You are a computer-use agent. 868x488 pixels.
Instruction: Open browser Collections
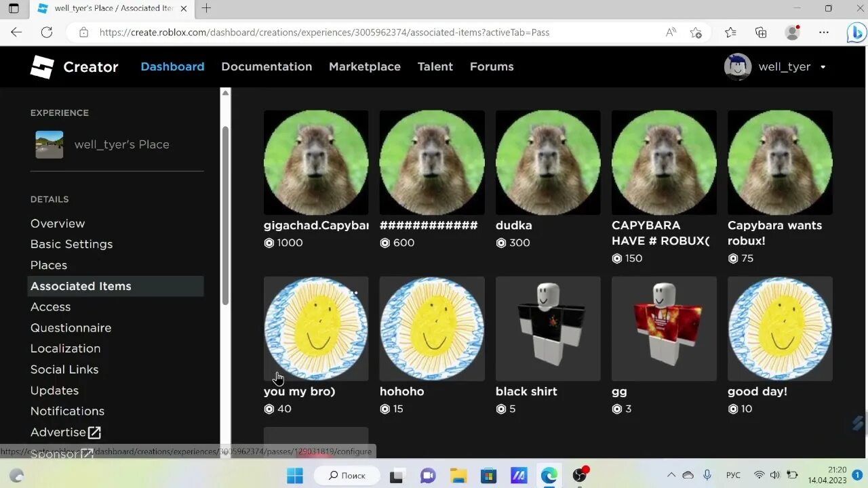click(761, 32)
